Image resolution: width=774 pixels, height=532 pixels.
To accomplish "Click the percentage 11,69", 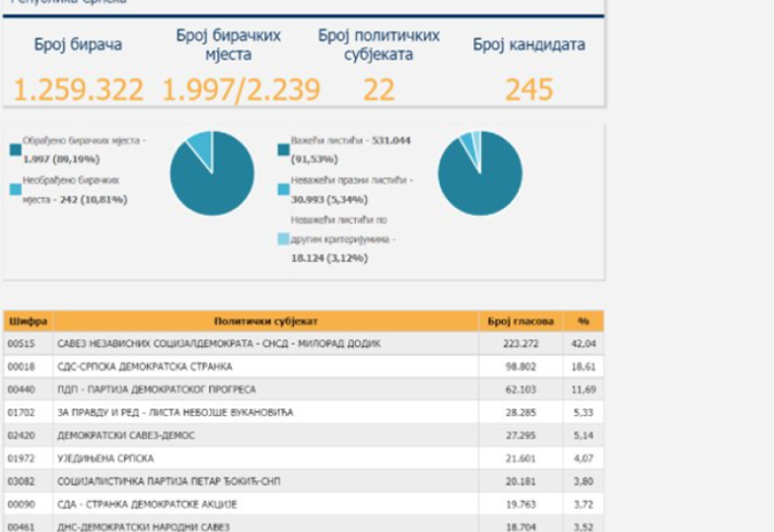I will [583, 390].
